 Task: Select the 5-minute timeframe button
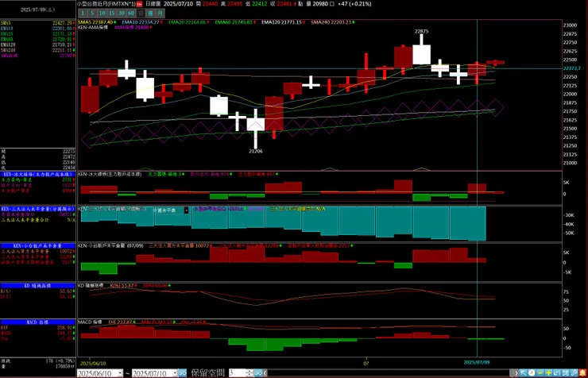click(92, 13)
